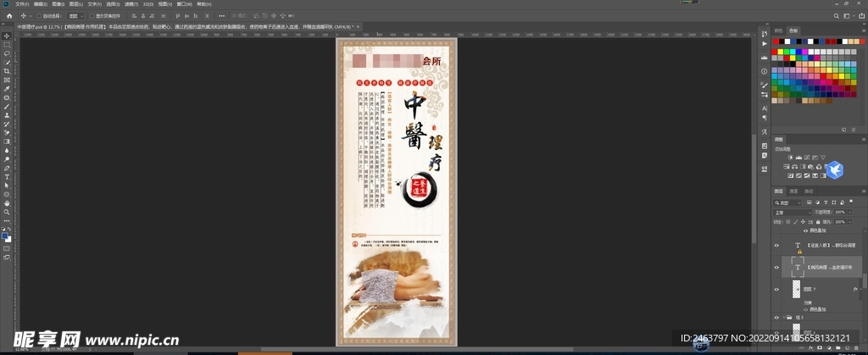Click the 不透明度 100% value field
The width and height of the screenshot is (868, 355).
(x=840, y=212)
